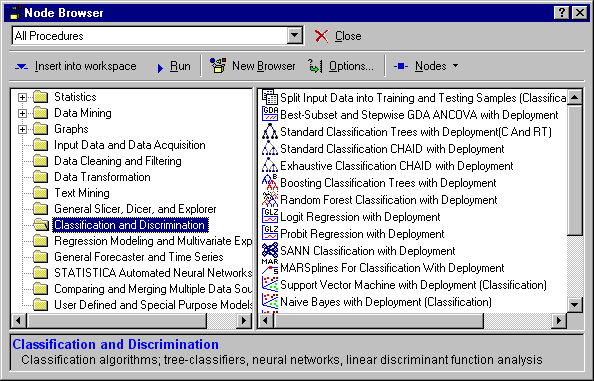Click the Split Input Data node icon

270,97
